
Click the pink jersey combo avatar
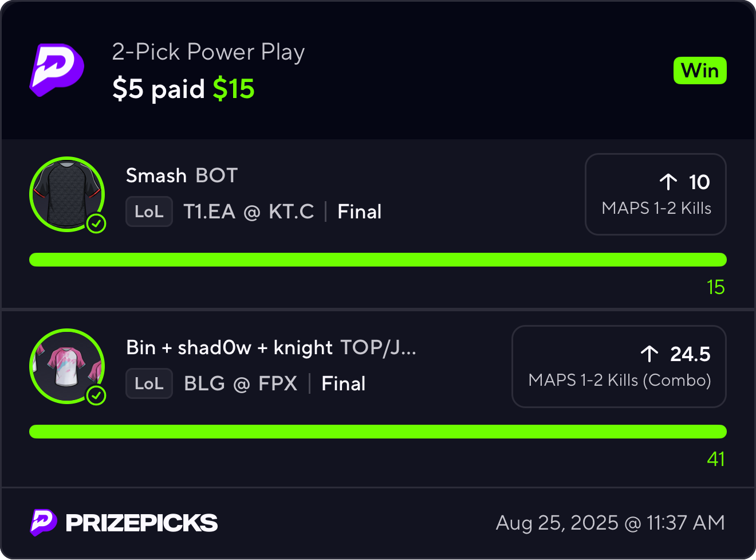coord(66,366)
